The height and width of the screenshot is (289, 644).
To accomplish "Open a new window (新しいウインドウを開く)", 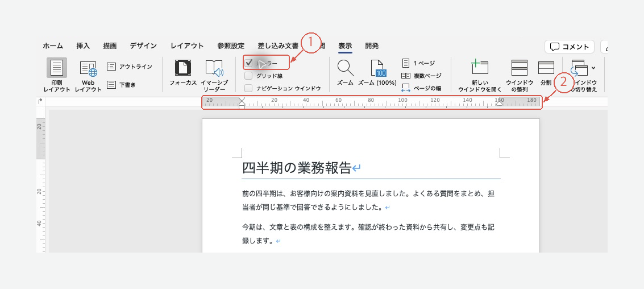I will 480,76.
